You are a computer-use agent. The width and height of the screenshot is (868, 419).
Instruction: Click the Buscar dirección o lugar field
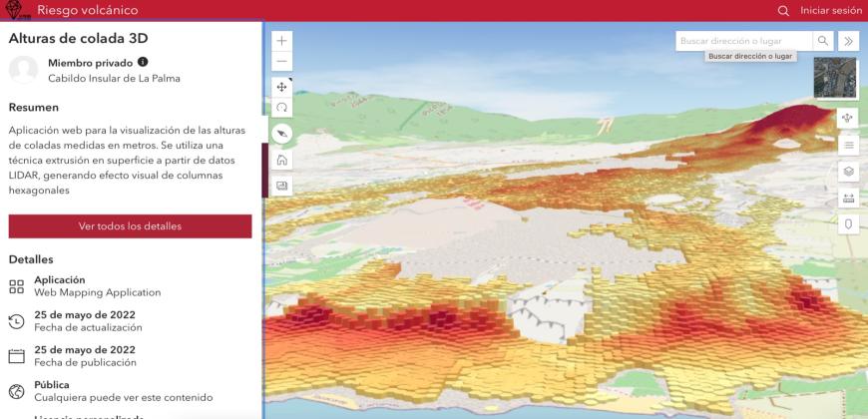(x=743, y=41)
